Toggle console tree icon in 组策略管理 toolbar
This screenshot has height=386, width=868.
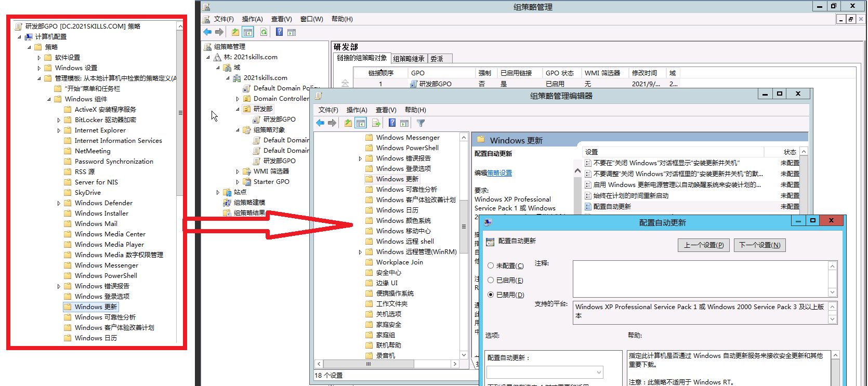click(x=248, y=32)
